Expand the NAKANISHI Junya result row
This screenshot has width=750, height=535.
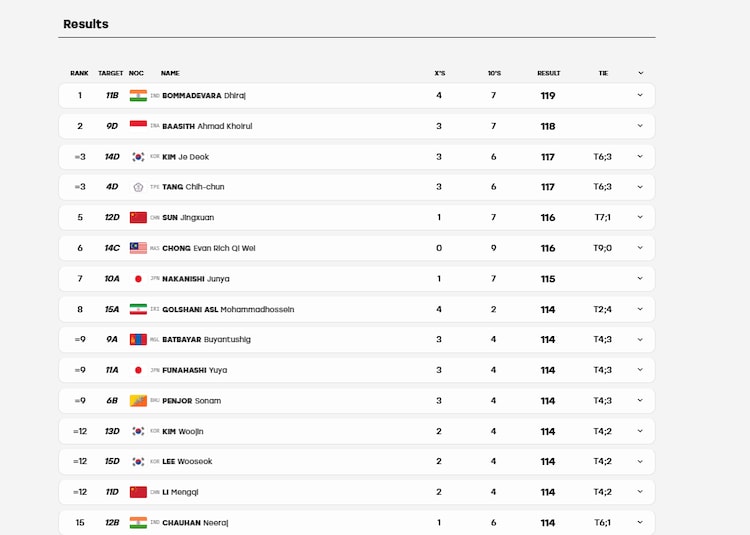640,278
